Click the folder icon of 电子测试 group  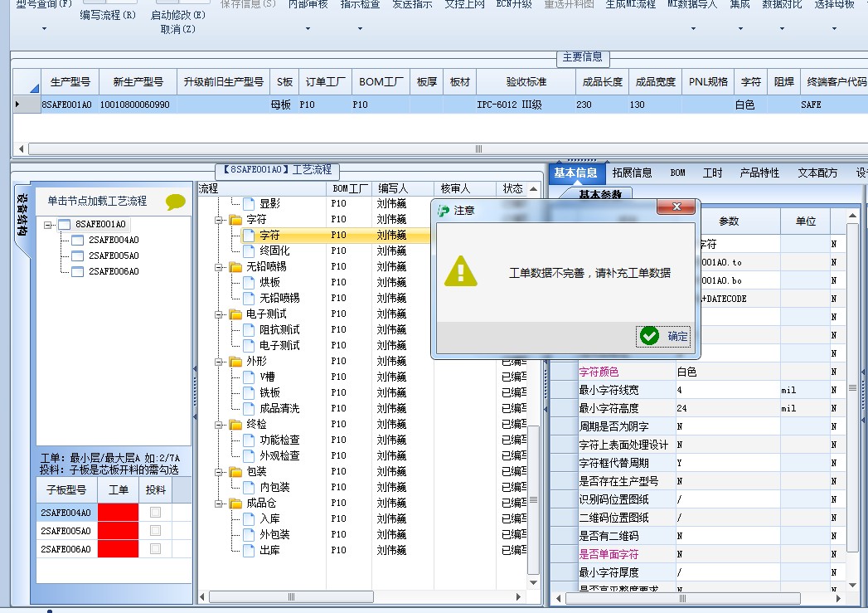point(235,314)
